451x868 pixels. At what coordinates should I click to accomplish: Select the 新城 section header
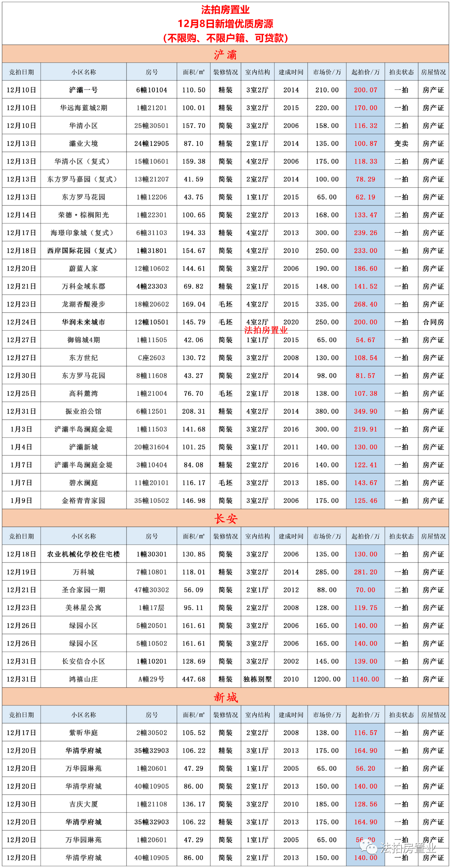click(x=225, y=697)
